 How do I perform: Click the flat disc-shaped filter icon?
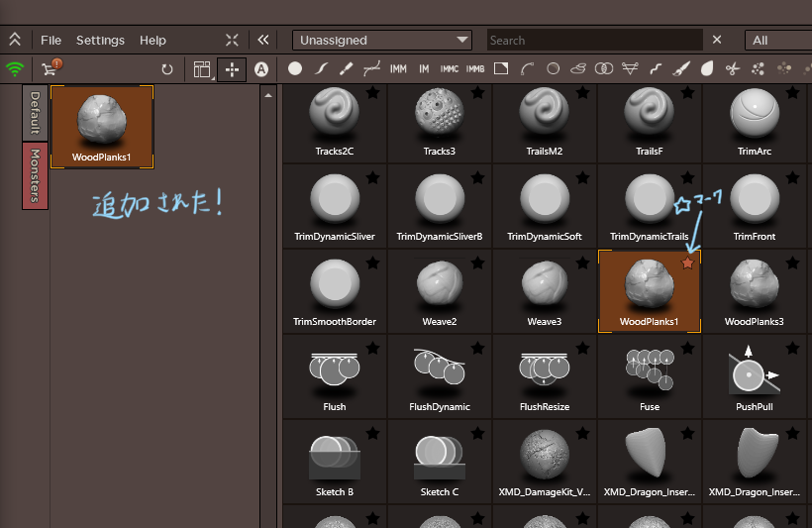[x=578, y=68]
